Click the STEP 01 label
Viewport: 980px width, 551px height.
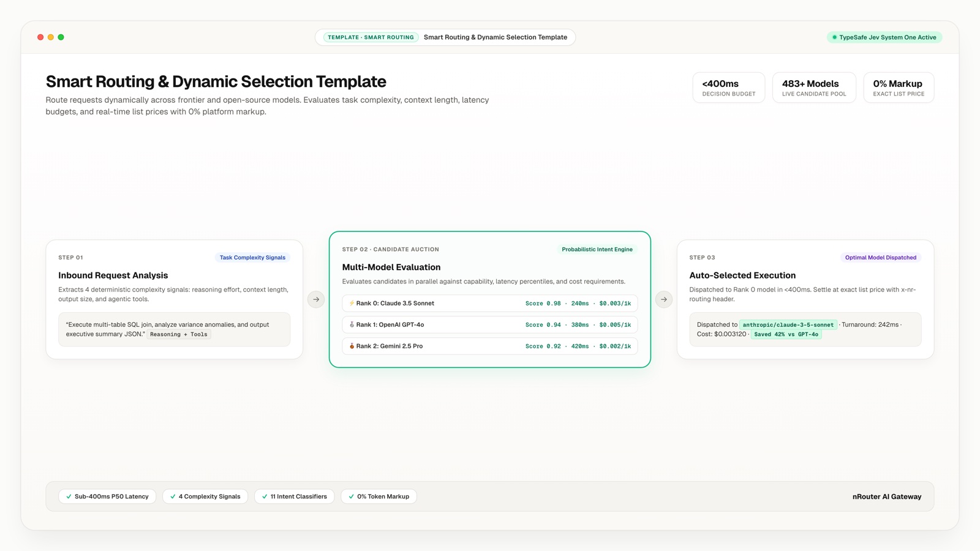click(70, 258)
